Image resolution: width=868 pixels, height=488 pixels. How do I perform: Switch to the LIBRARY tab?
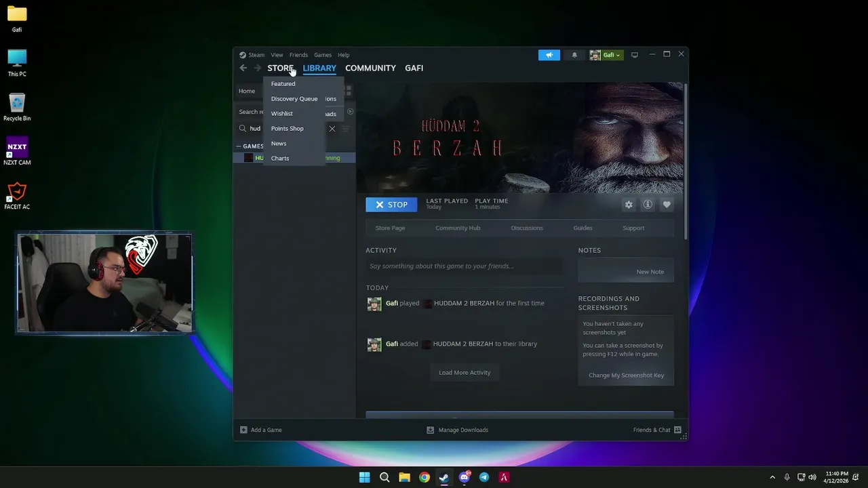[319, 68]
